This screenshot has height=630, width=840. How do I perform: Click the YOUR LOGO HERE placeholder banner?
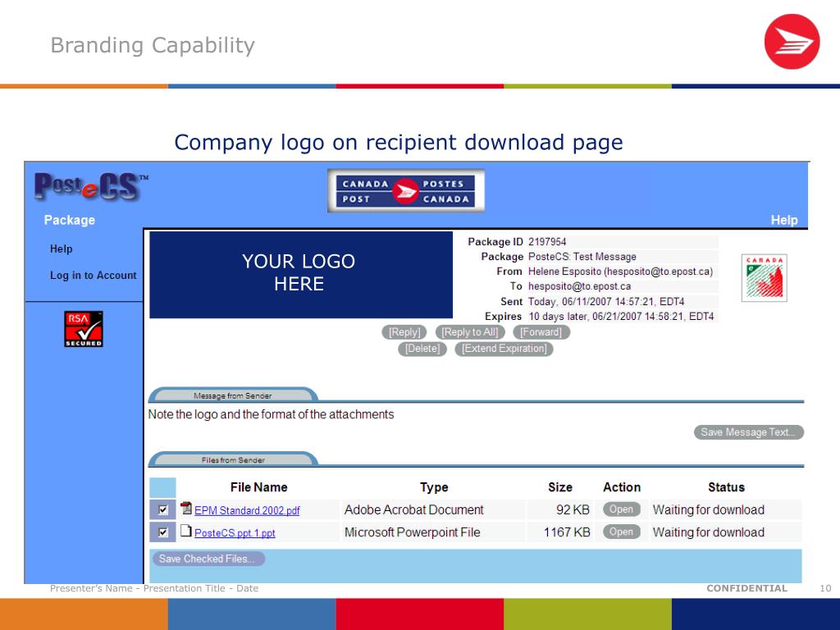[x=301, y=275]
